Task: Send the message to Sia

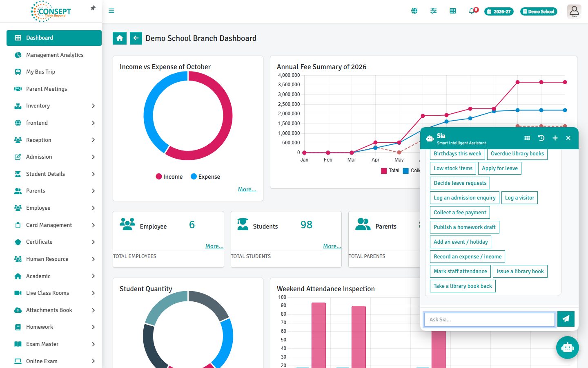Action: (566, 319)
